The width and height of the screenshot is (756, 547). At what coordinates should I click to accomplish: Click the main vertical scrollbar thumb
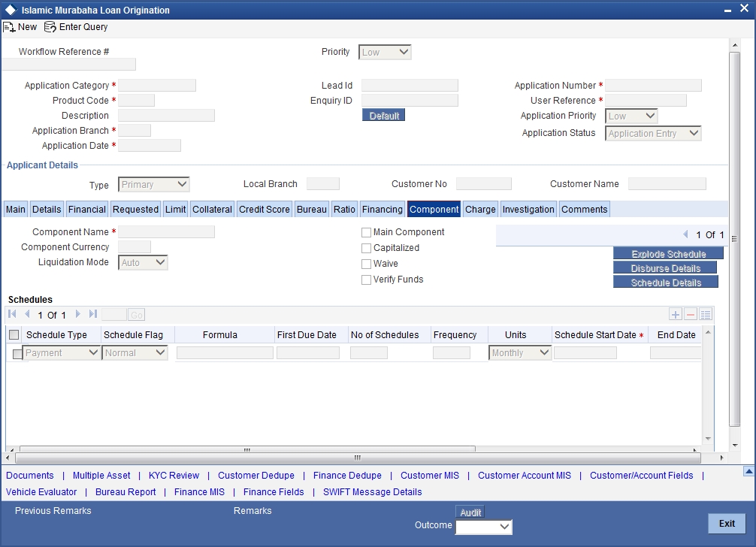734,238
